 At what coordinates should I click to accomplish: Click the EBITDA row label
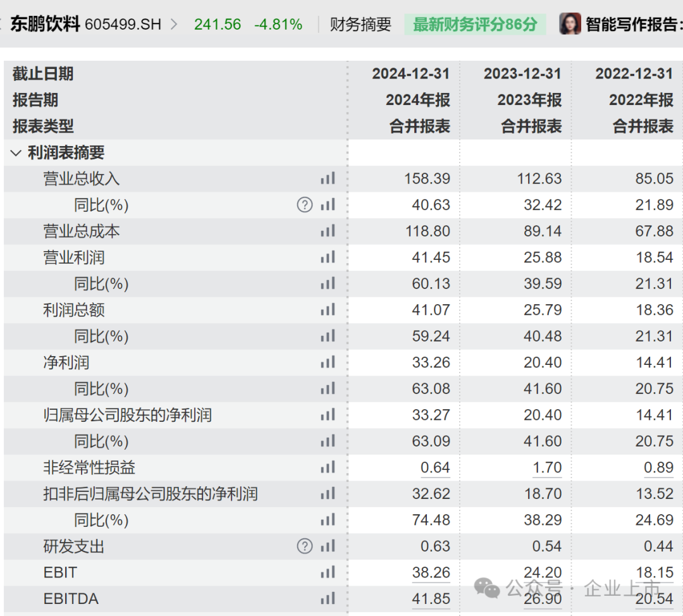coord(71,598)
